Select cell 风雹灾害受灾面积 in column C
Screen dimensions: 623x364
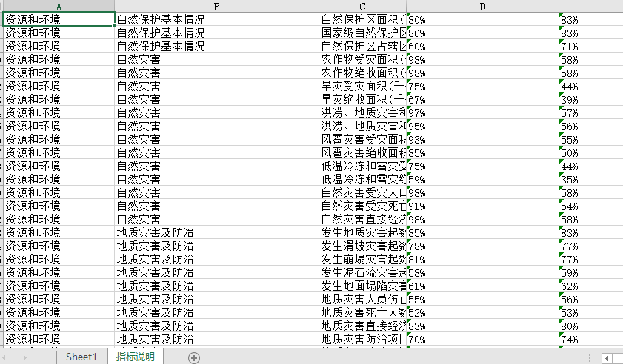(362, 139)
